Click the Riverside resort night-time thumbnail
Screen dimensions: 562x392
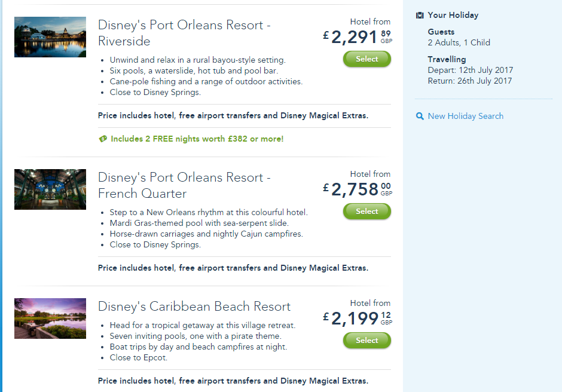[50, 37]
